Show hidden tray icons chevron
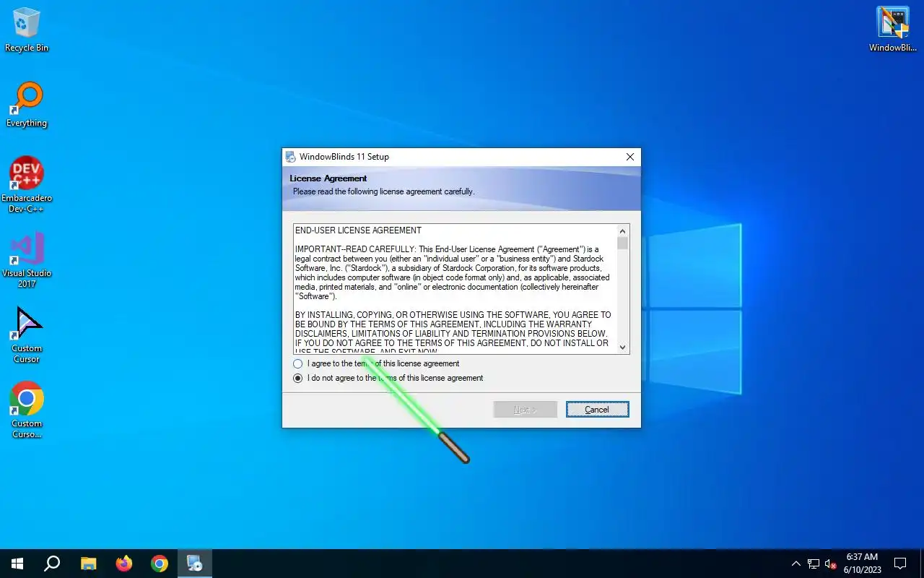The height and width of the screenshot is (578, 924). pyautogui.click(x=796, y=564)
